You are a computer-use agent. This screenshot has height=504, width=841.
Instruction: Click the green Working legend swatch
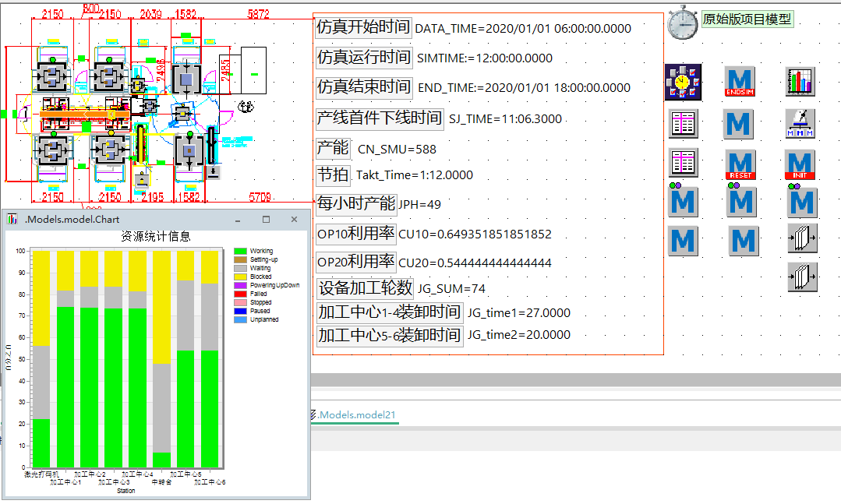[240, 252]
